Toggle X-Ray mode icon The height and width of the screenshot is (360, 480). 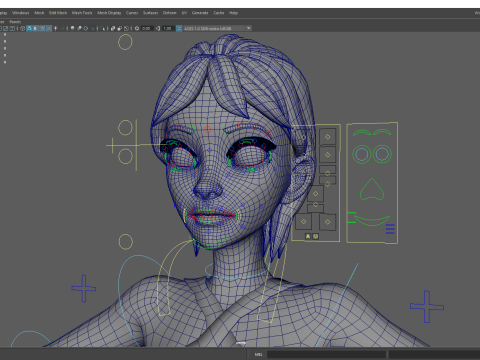[113, 28]
